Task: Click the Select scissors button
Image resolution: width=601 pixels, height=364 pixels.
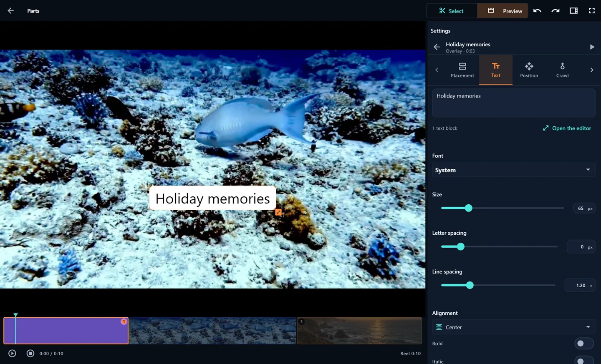Action: coord(452,11)
